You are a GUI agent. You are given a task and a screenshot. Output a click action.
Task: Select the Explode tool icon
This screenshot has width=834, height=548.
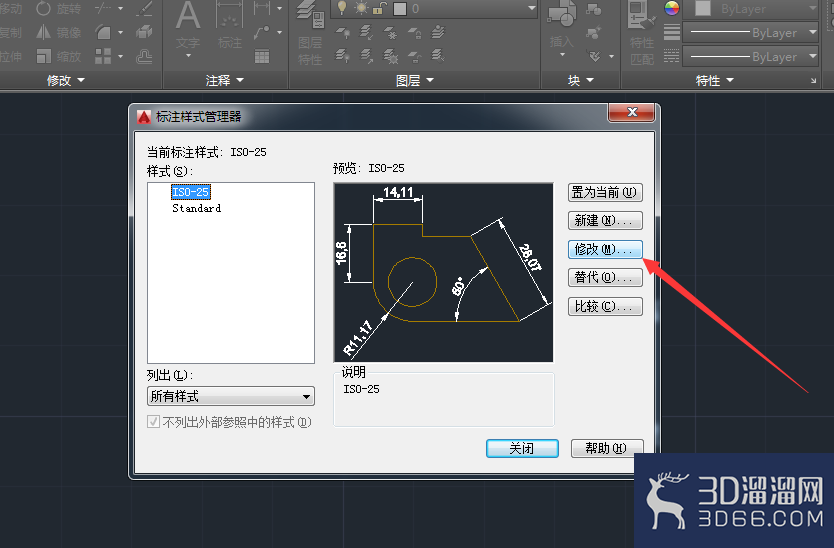(x=144, y=32)
